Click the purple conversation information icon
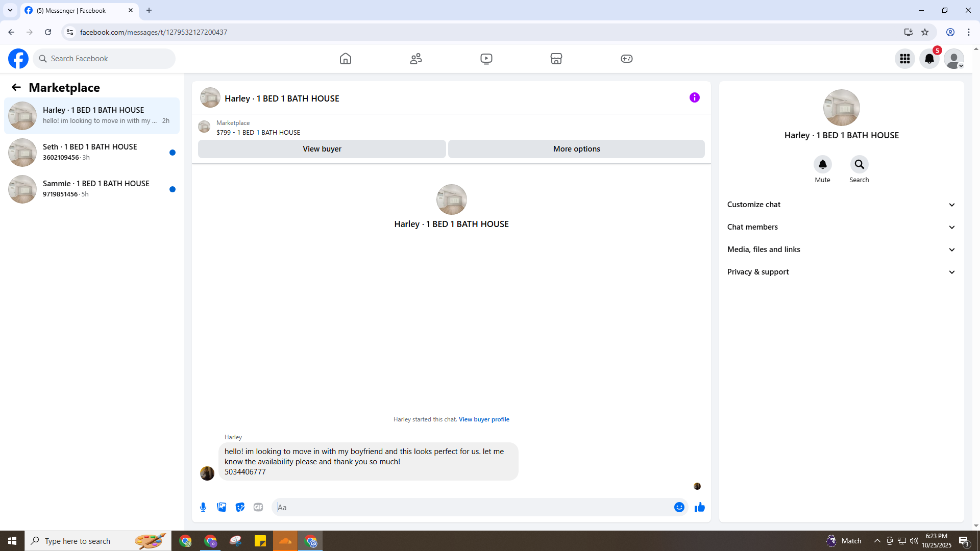980x551 pixels. coord(694,97)
